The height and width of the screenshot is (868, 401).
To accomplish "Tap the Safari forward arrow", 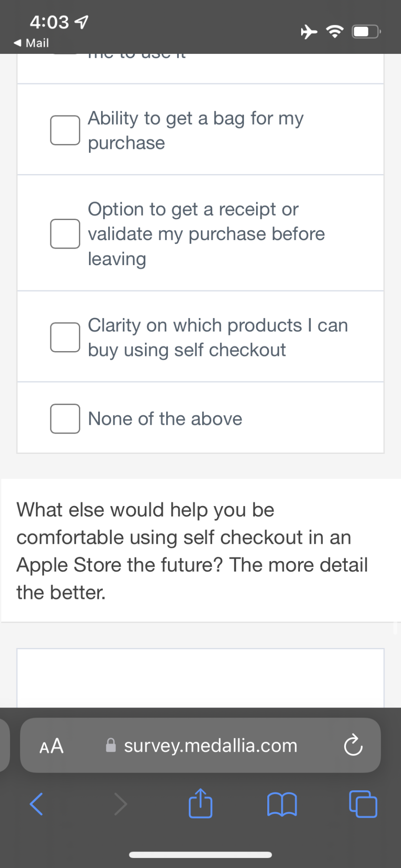I will point(120,804).
